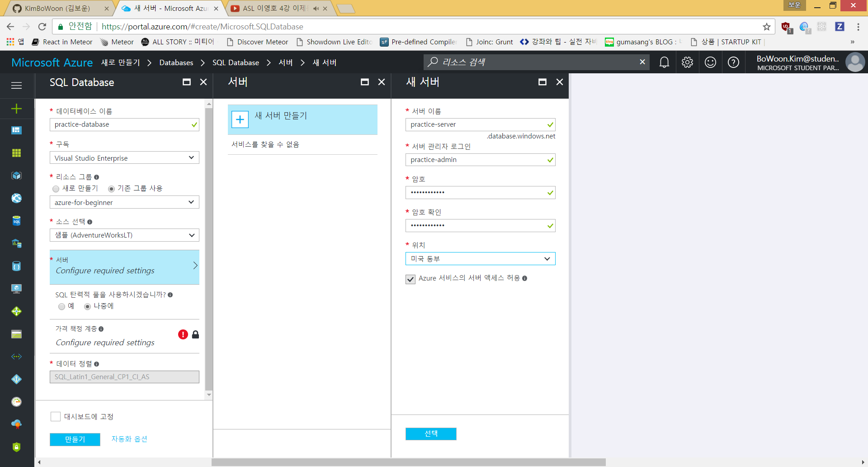This screenshot has height=467, width=868.
Task: Clear the resource search box
Action: (x=642, y=62)
